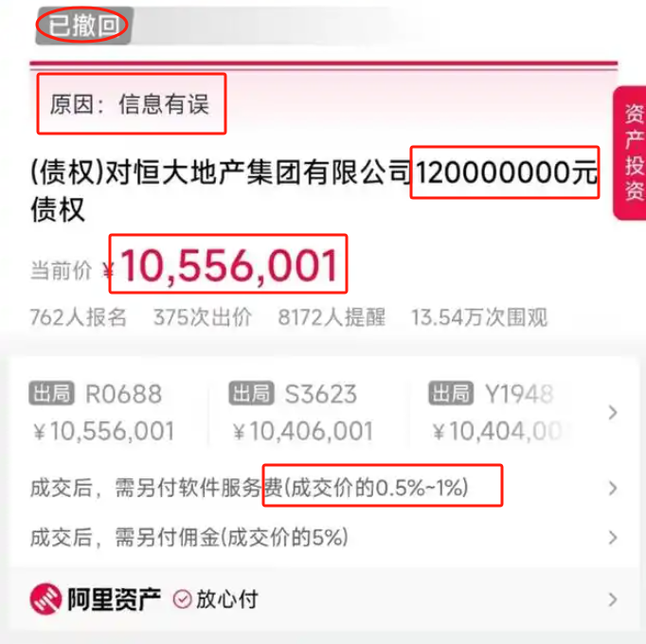Tap the 已撤回 status badge
The width and height of the screenshot is (646, 644).
[83, 26]
